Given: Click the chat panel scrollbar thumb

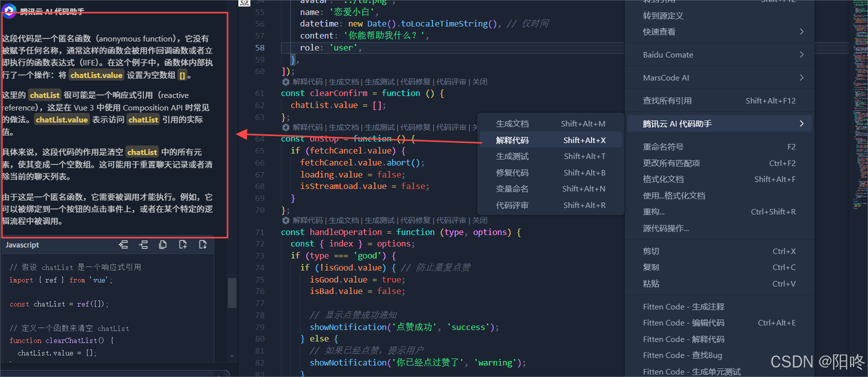Looking at the screenshot, I should (x=232, y=292).
